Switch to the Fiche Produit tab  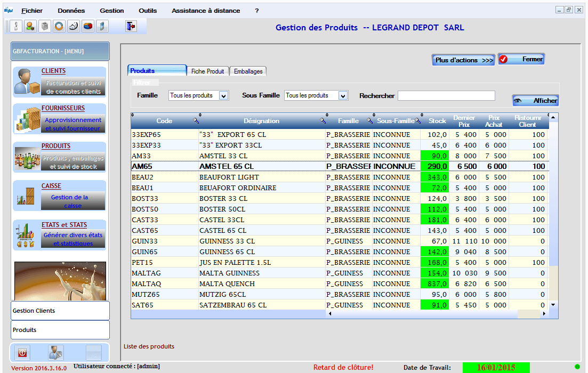(207, 71)
